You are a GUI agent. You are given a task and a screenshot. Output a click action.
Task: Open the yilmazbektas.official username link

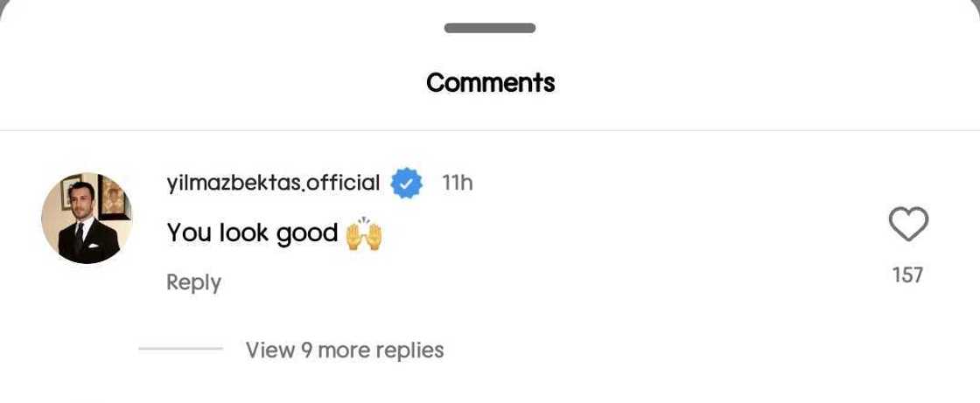pyautogui.click(x=273, y=183)
